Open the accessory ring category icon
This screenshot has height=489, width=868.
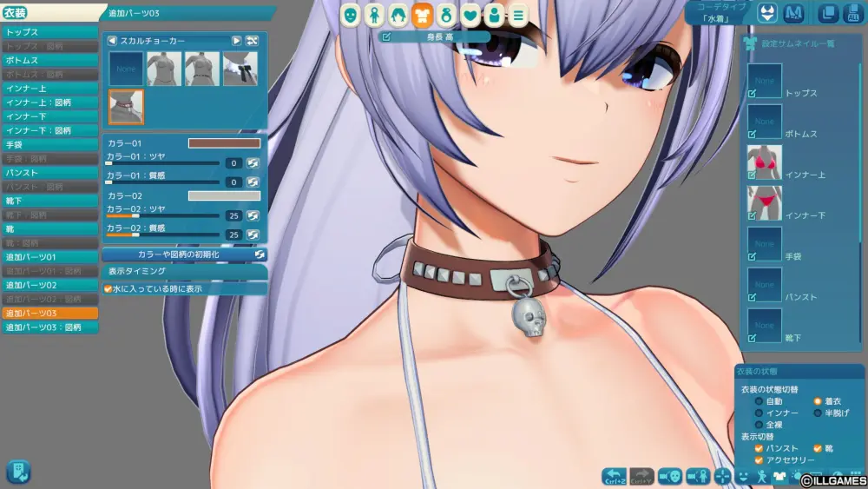(446, 16)
